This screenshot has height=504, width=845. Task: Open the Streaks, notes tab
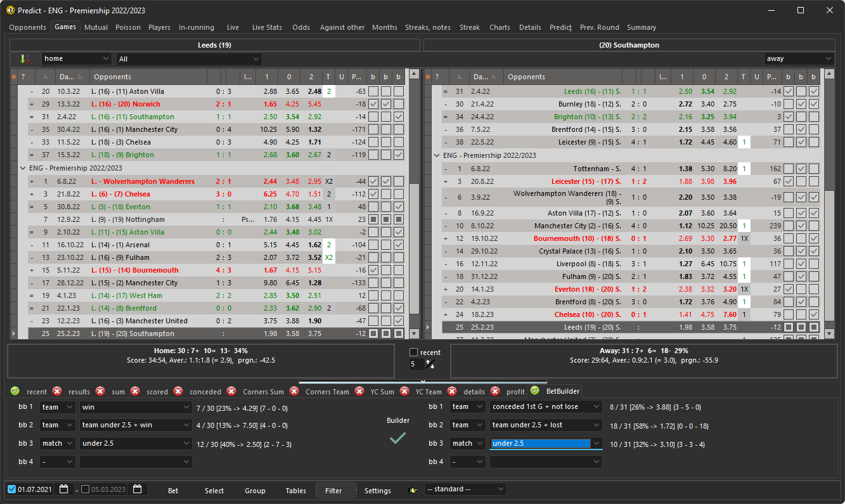[x=427, y=27]
